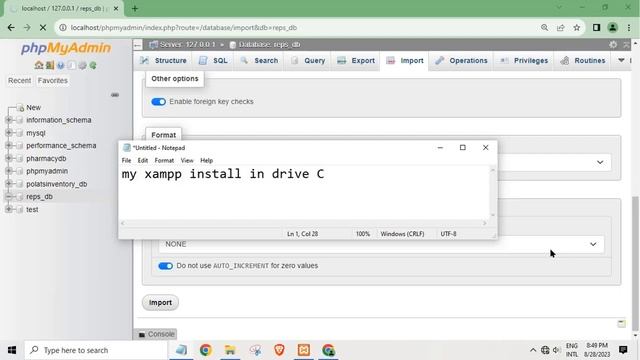Screen dimensions: 640x360
Task: Switch to Structure tab
Action: click(x=164, y=60)
